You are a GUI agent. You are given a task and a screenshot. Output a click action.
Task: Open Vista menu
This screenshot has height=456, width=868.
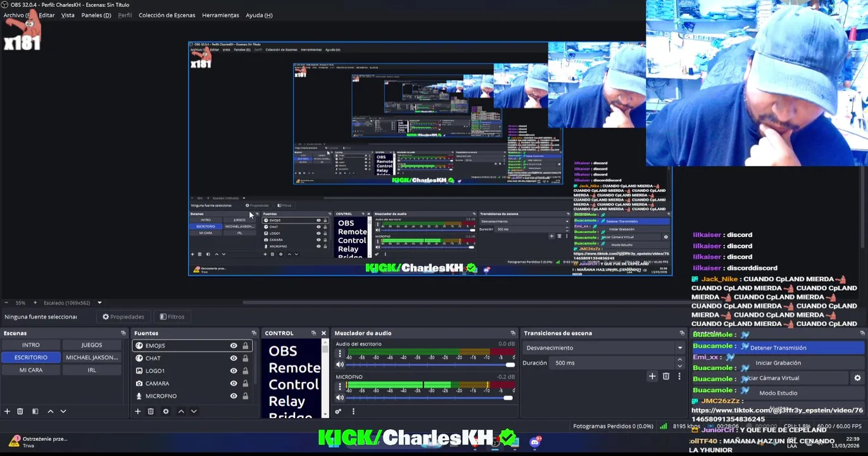pos(68,15)
